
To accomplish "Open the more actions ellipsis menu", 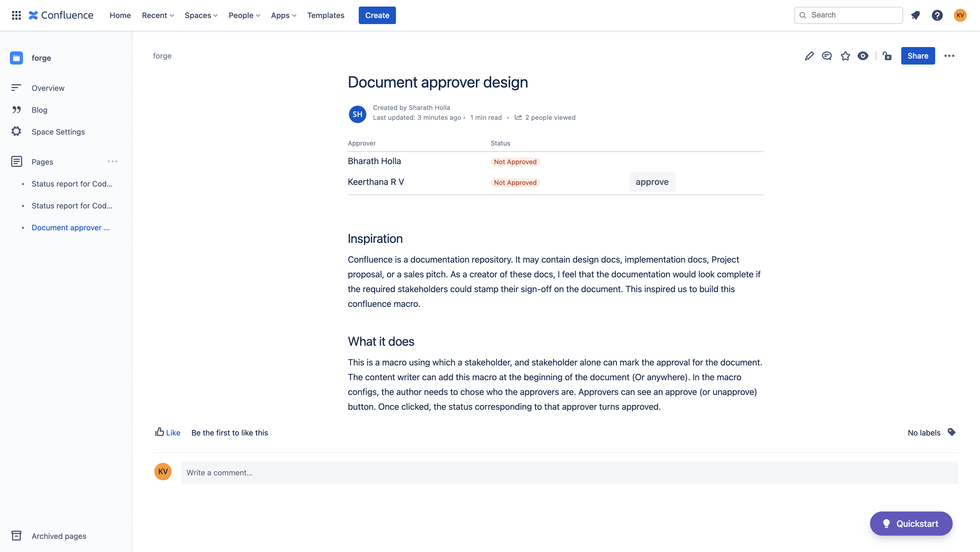I will point(949,56).
